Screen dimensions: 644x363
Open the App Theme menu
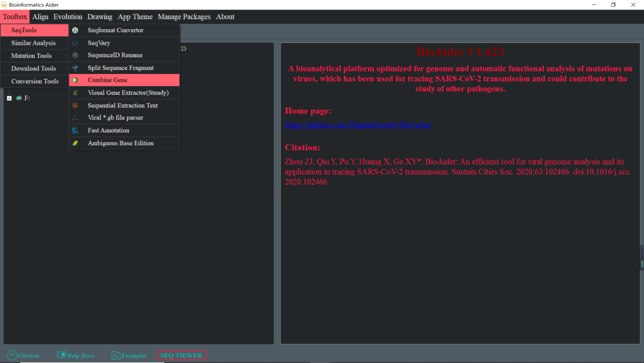(x=135, y=17)
